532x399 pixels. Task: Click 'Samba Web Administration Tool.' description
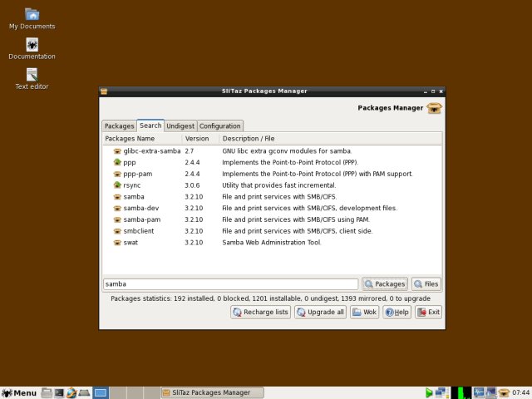(x=272, y=243)
